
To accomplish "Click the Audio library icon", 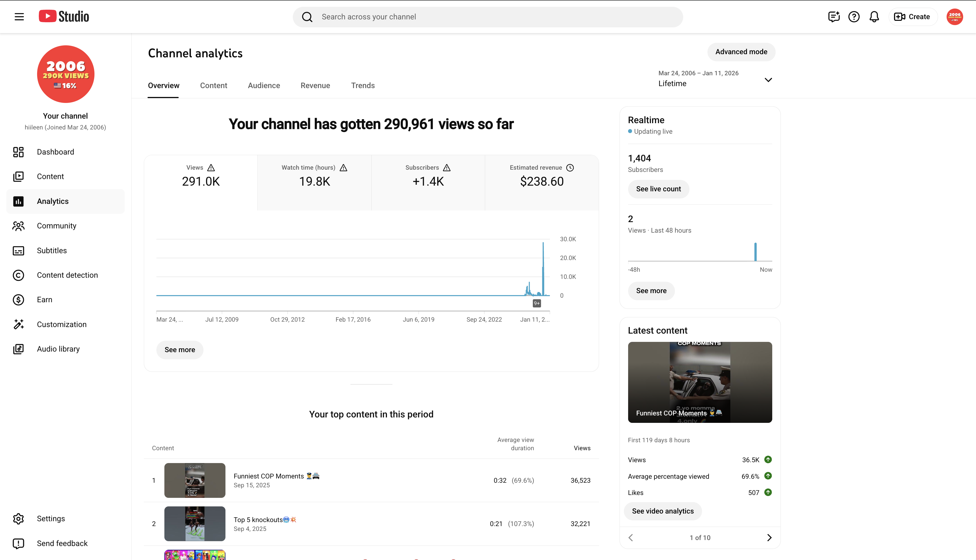I will [19, 349].
